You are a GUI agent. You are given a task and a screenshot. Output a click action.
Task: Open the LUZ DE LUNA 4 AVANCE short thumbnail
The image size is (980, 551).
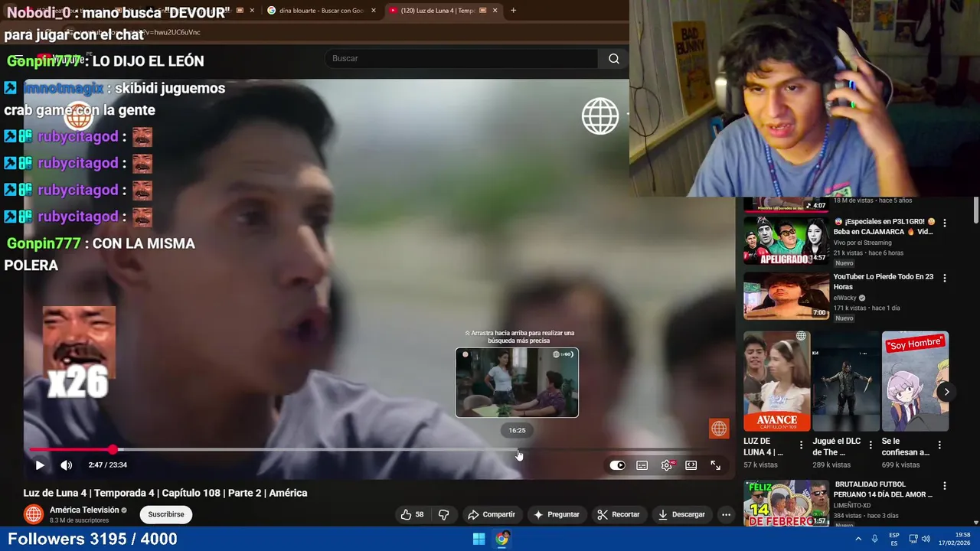(x=776, y=381)
